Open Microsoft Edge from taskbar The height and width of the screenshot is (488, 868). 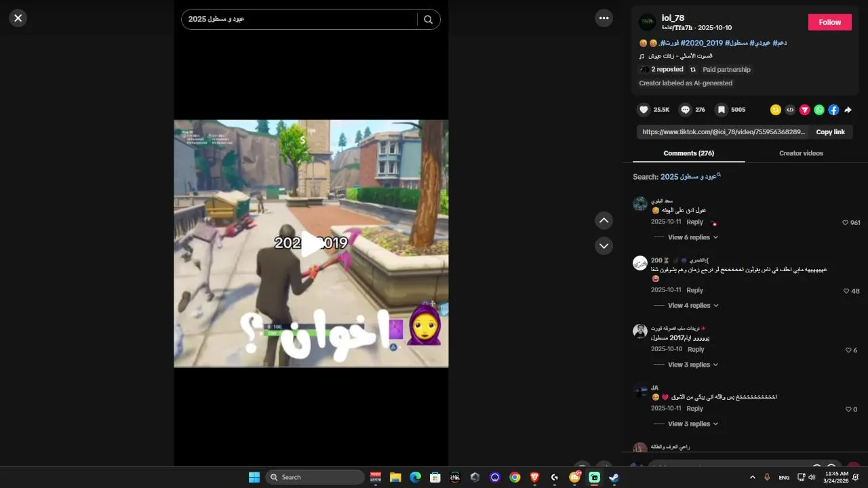click(415, 477)
